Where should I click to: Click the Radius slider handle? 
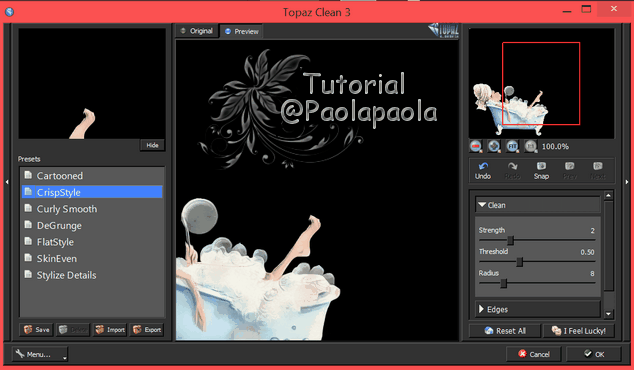(x=504, y=283)
